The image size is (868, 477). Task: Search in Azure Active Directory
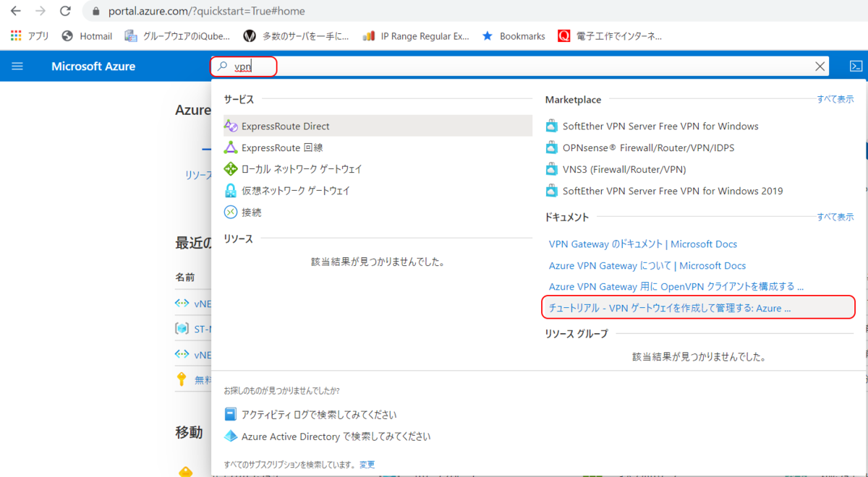pos(327,437)
